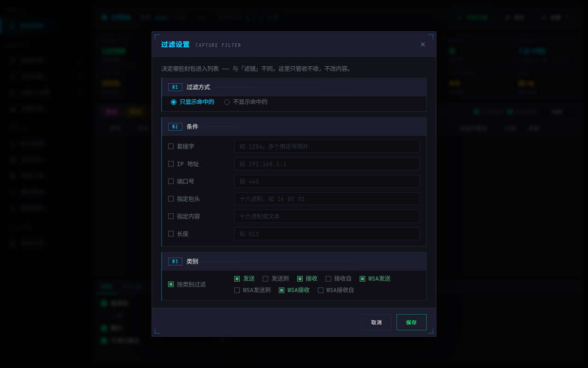
Task: Enable the 套接字 condition checkbox
Action: point(171,146)
